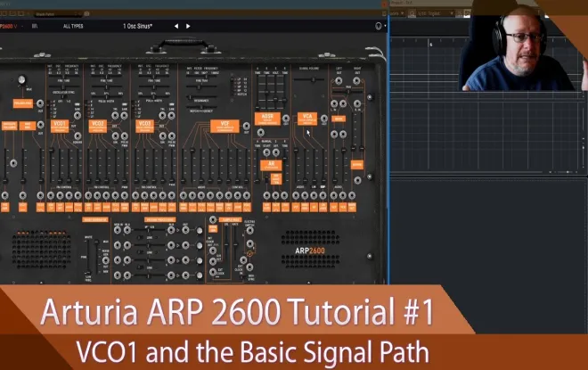Adjust the VCO2 pulse width slider
The image size is (588, 370).
[106, 97]
